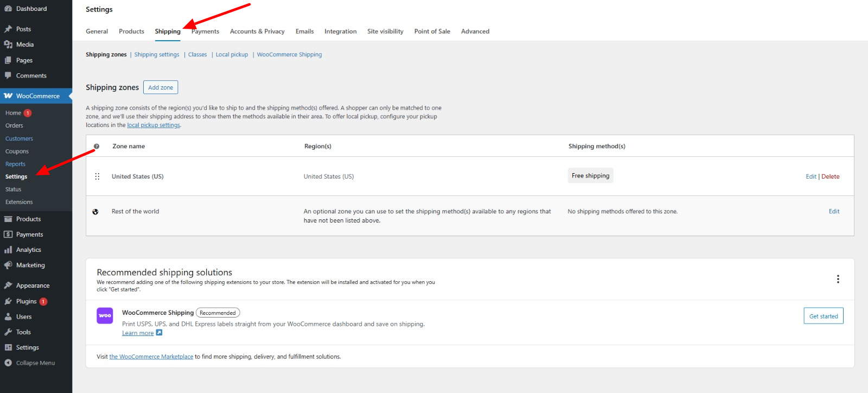Click the Add zone button
Screen dimensions: 868x393
pyautogui.click(x=161, y=87)
